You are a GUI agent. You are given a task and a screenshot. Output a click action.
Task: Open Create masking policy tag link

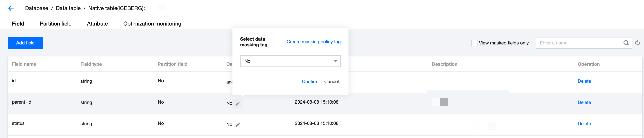point(313,42)
